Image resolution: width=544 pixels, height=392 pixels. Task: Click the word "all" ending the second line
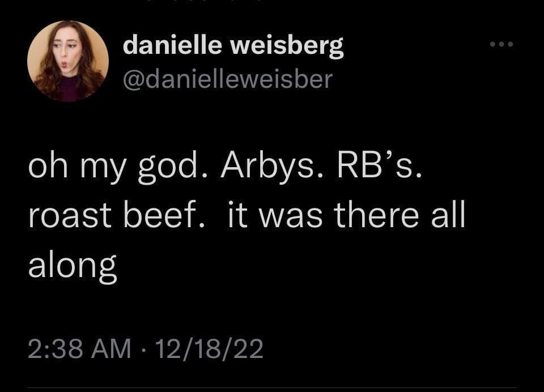[x=448, y=218]
